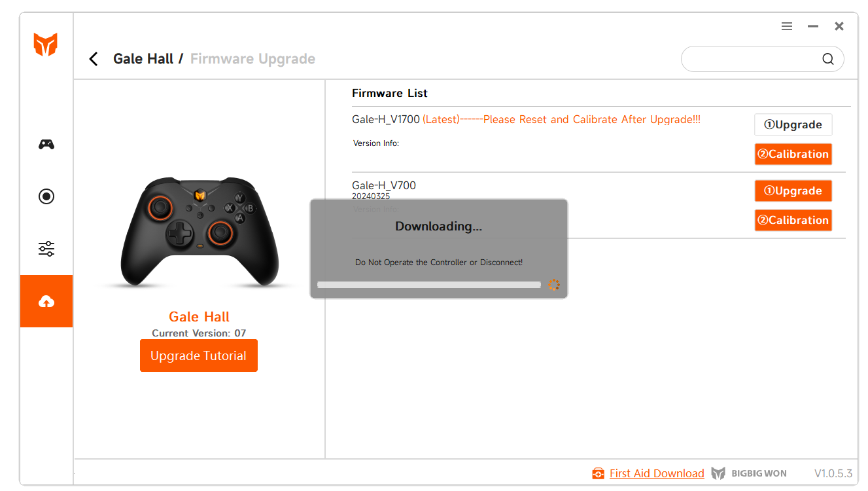This screenshot has height=491, width=868.
Task: Click the search magnifier icon
Action: (828, 59)
